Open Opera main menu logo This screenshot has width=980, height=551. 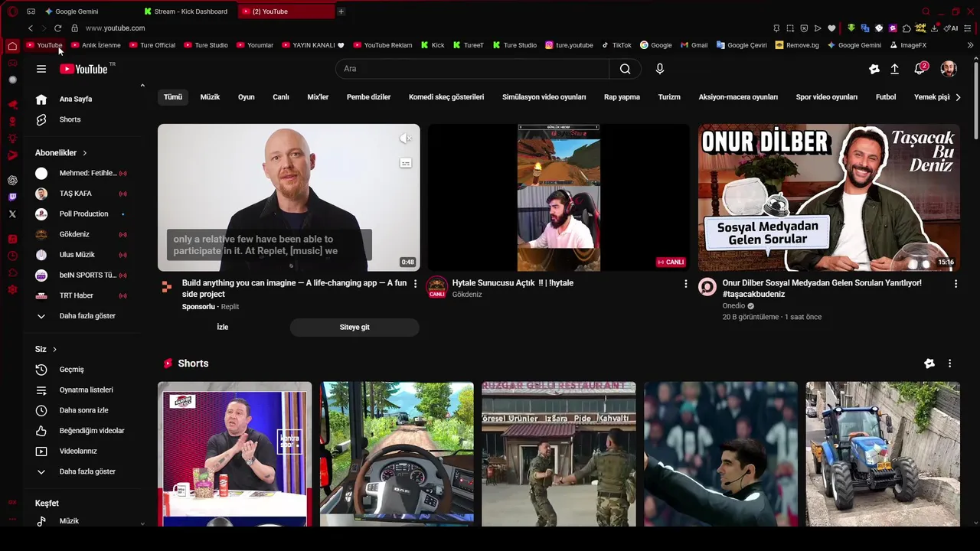(x=12, y=11)
